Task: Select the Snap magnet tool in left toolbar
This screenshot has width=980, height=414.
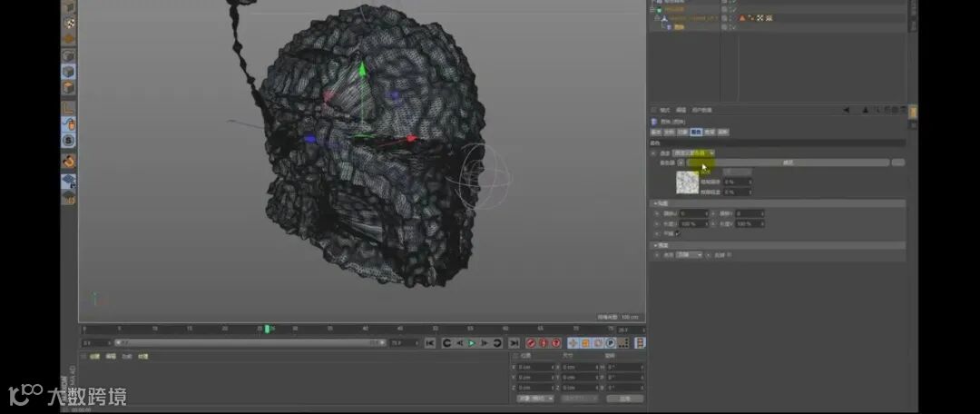Action: pos(68,161)
